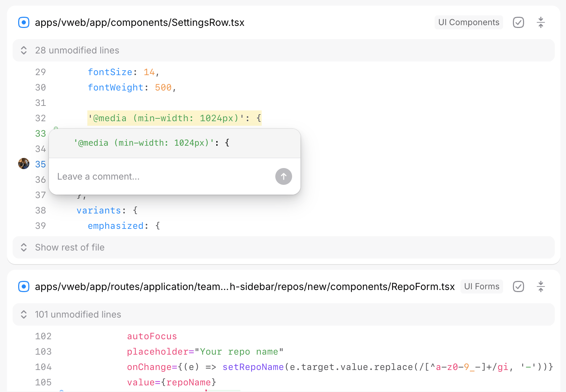
Task: Collapse the RepoForm.tsx file diff
Action: 540,287
